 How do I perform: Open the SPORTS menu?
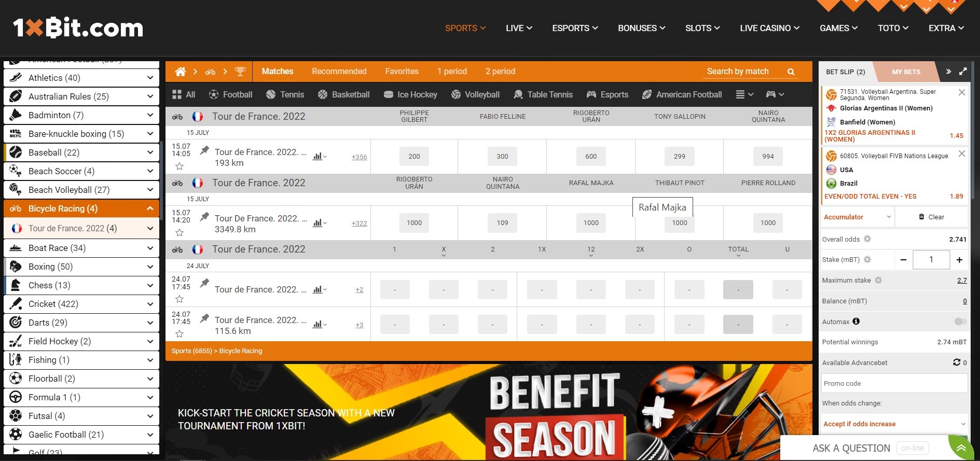pos(465,28)
